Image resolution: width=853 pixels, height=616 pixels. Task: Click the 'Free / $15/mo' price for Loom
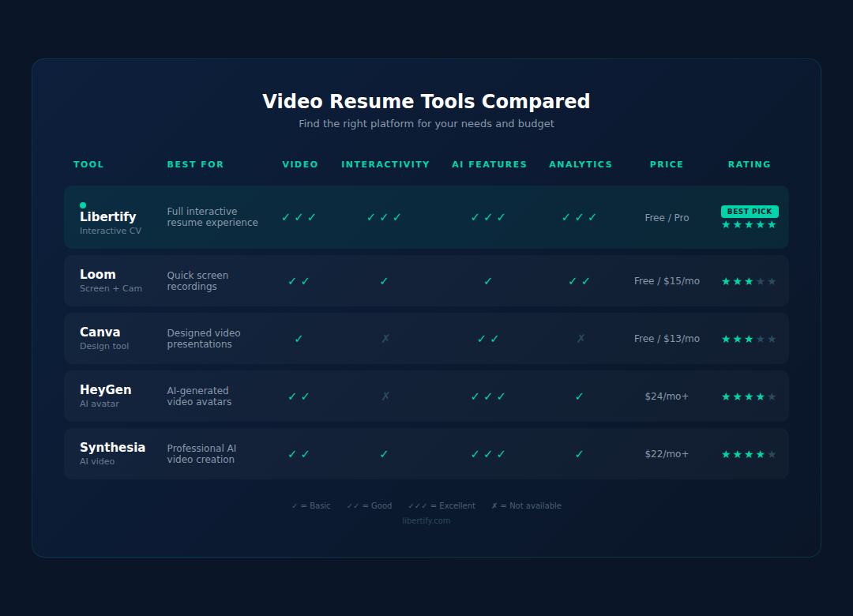pyautogui.click(x=667, y=280)
